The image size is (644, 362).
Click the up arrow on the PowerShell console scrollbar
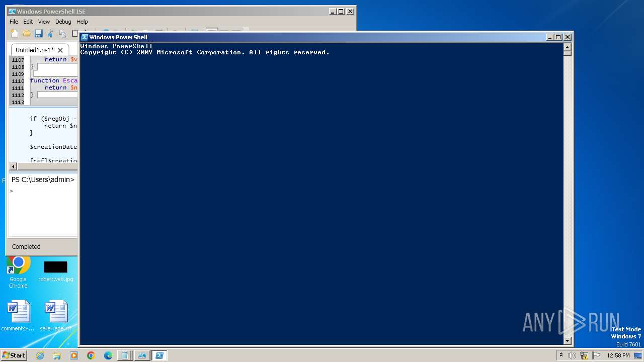pyautogui.click(x=568, y=47)
